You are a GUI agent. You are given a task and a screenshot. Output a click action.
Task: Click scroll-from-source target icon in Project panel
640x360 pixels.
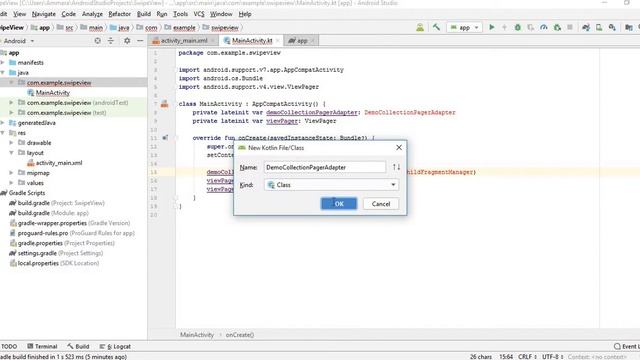point(98,41)
